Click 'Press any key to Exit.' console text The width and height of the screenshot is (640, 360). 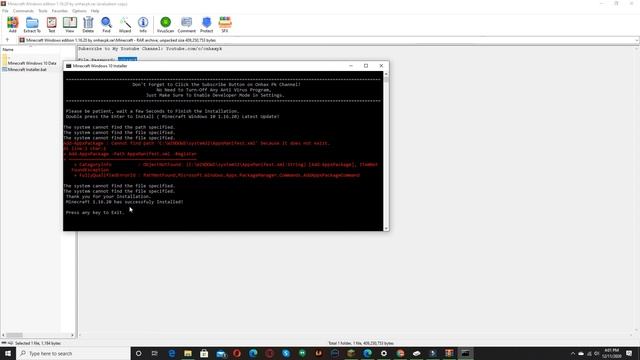click(x=95, y=213)
